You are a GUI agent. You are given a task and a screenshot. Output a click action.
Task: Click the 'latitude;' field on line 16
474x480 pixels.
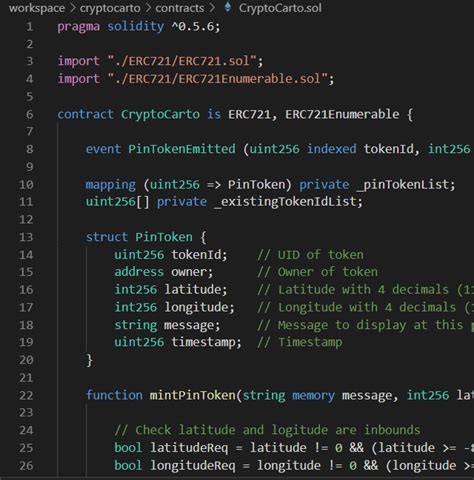[x=196, y=290]
